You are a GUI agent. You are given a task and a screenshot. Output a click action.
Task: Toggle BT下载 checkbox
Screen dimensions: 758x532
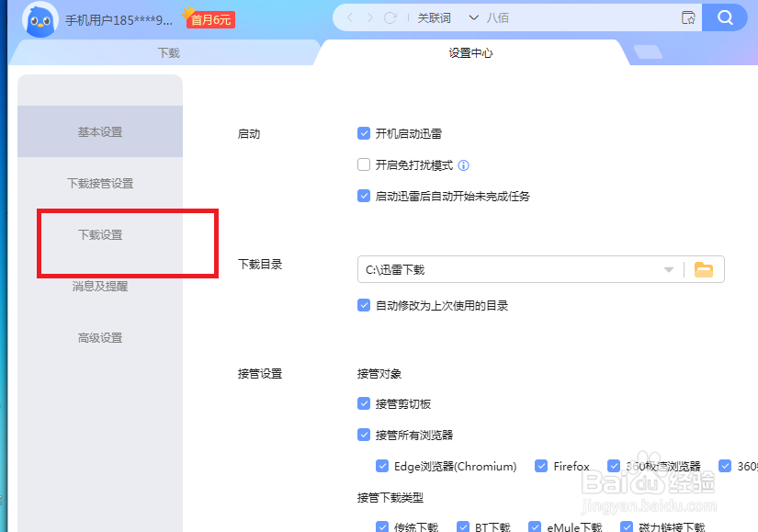coord(463,526)
